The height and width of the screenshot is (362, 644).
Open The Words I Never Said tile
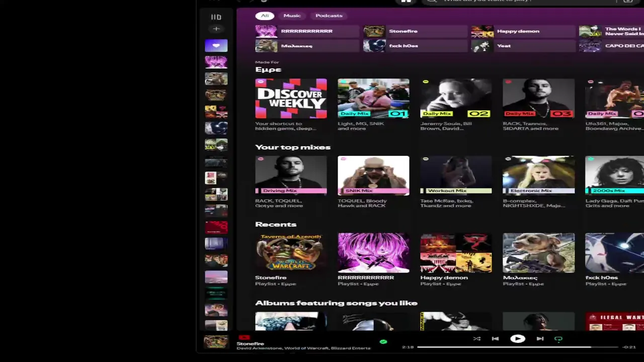pyautogui.click(x=611, y=31)
